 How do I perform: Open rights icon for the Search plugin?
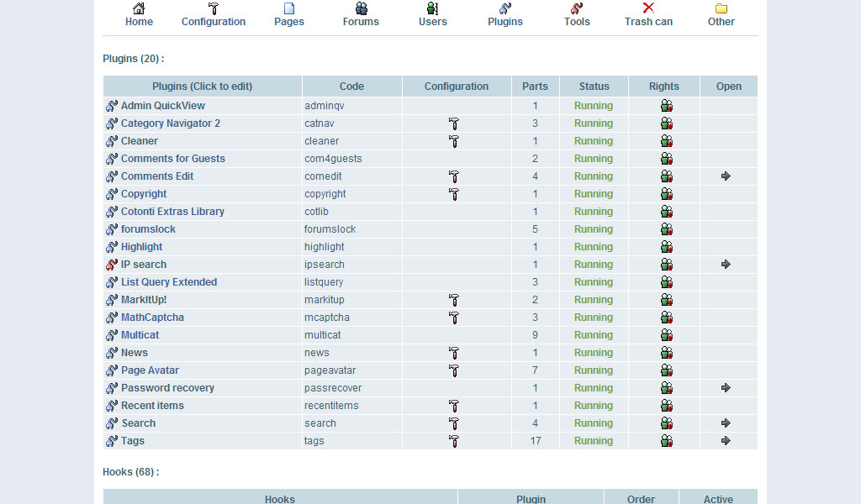click(666, 423)
